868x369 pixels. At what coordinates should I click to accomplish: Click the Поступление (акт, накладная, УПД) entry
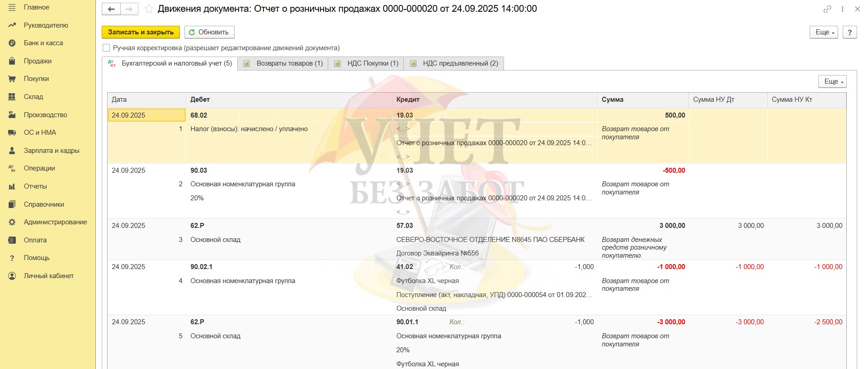[x=494, y=295]
